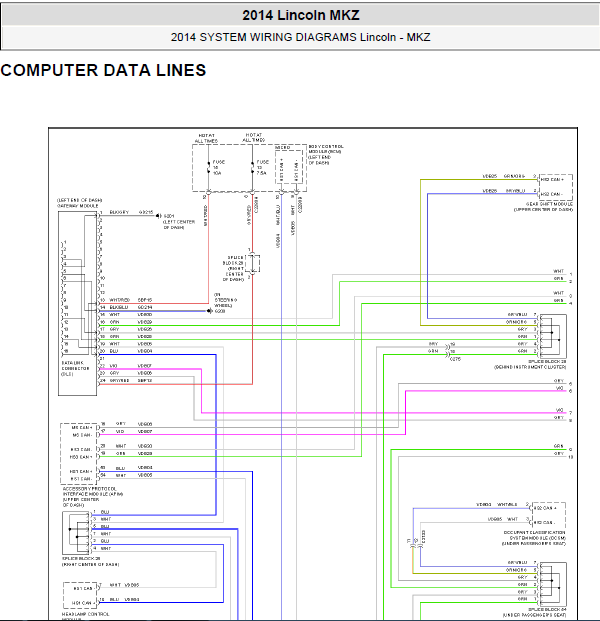The height and width of the screenshot is (621, 600).
Task: Select "MS CAN -" in the APIM box
Action: tap(82, 435)
